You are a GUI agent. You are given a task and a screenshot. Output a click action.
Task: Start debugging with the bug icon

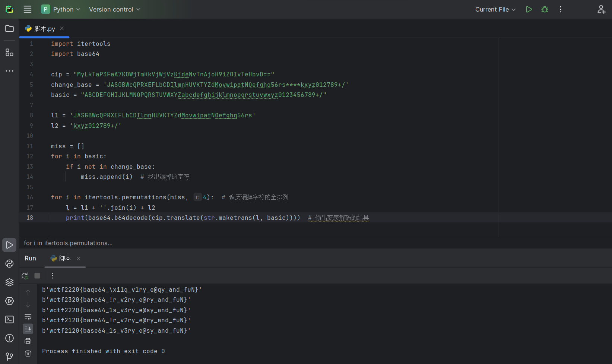point(545,9)
